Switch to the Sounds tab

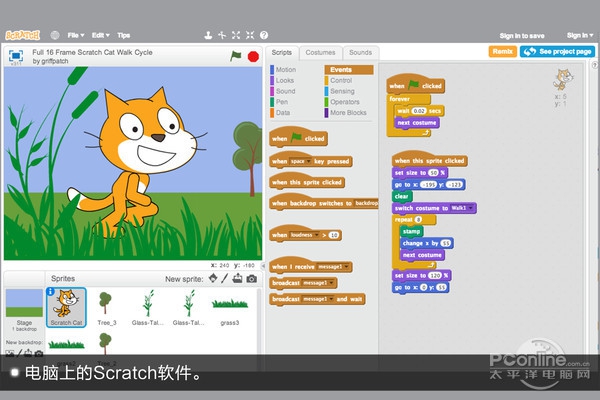click(360, 52)
